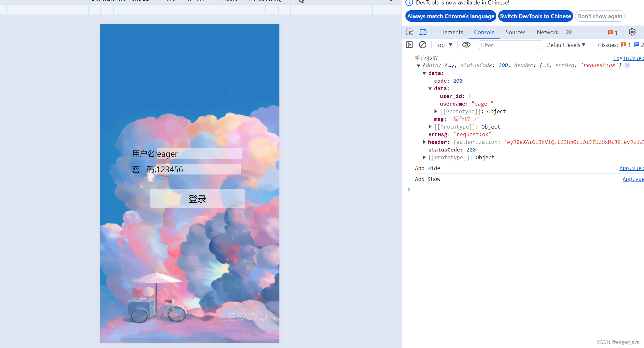Click the console Filter input field
Image resolution: width=644 pixels, height=348 pixels.
[x=510, y=45]
